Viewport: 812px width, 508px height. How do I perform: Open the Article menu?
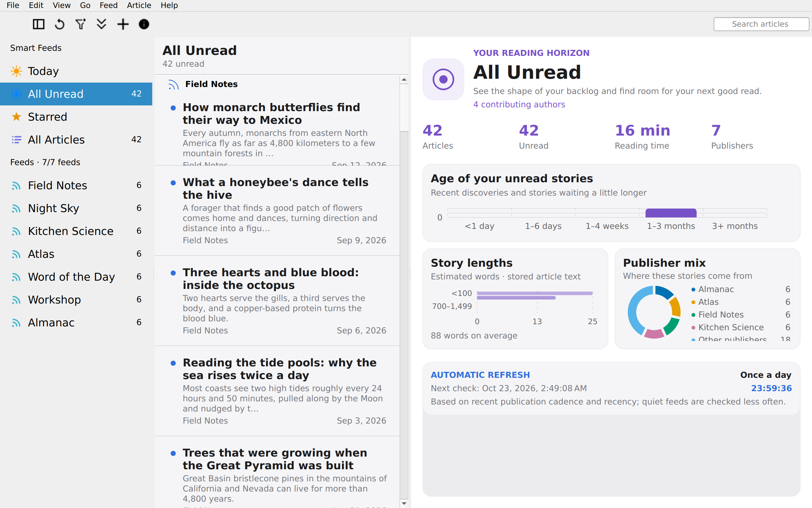pyautogui.click(x=139, y=5)
